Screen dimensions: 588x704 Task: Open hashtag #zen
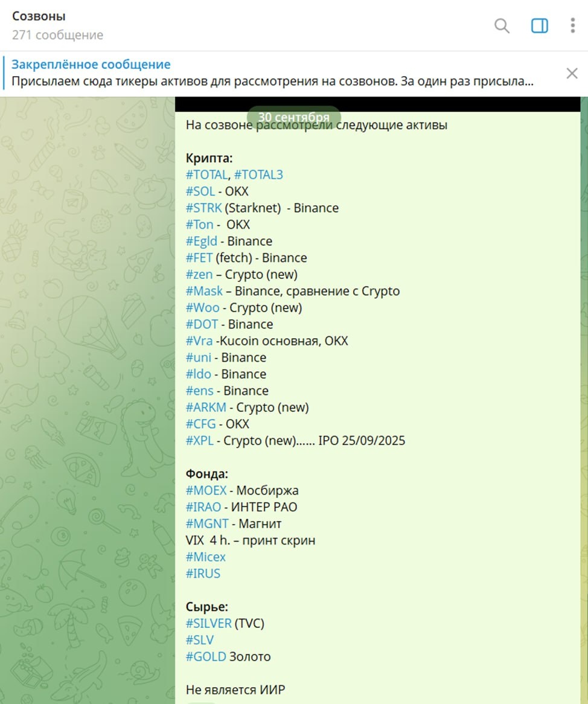pos(199,274)
